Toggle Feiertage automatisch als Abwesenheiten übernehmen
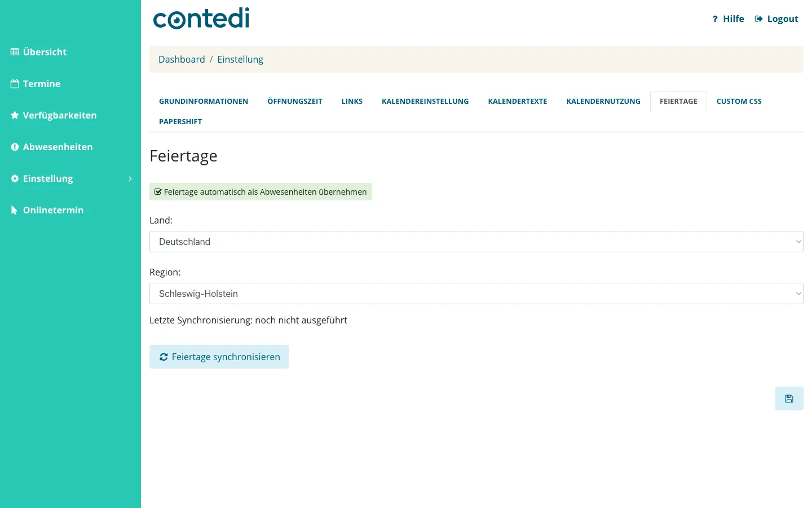This screenshot has width=812, height=508. [x=261, y=192]
